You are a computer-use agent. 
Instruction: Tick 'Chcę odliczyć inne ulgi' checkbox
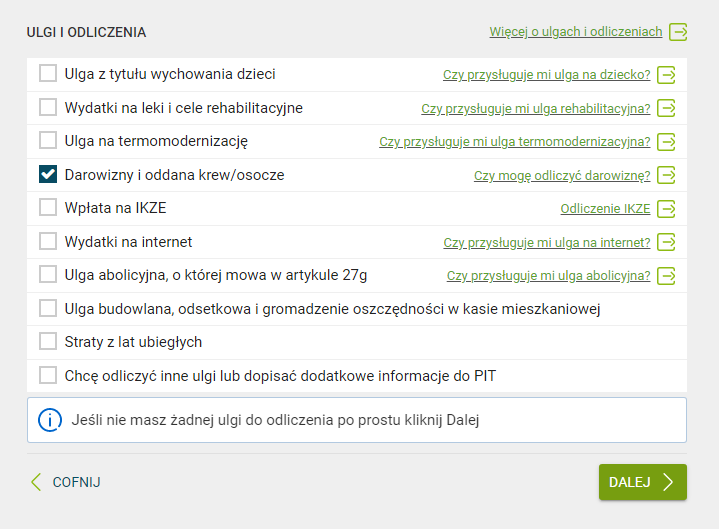[48, 375]
